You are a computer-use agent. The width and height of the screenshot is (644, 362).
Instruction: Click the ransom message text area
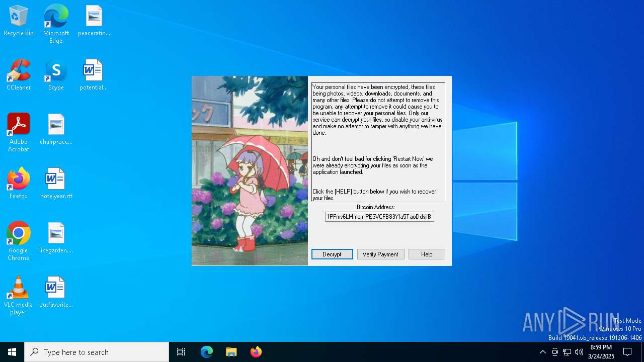pos(378,142)
